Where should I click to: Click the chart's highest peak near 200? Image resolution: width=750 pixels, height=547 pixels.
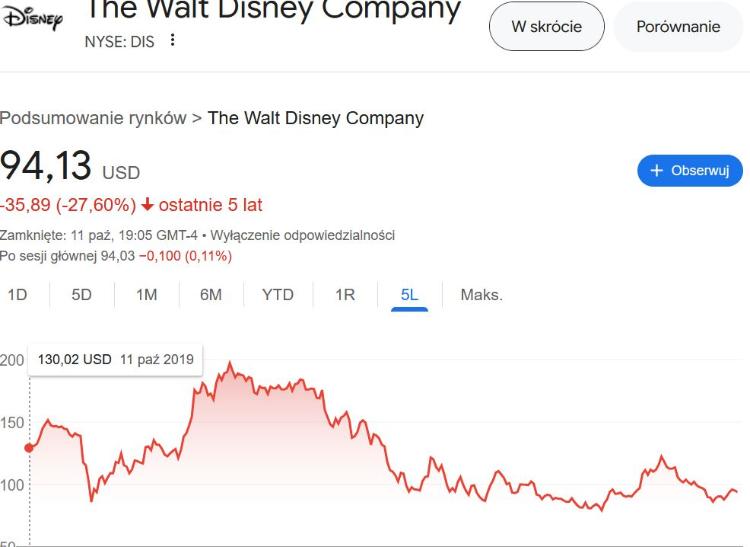pos(230,363)
